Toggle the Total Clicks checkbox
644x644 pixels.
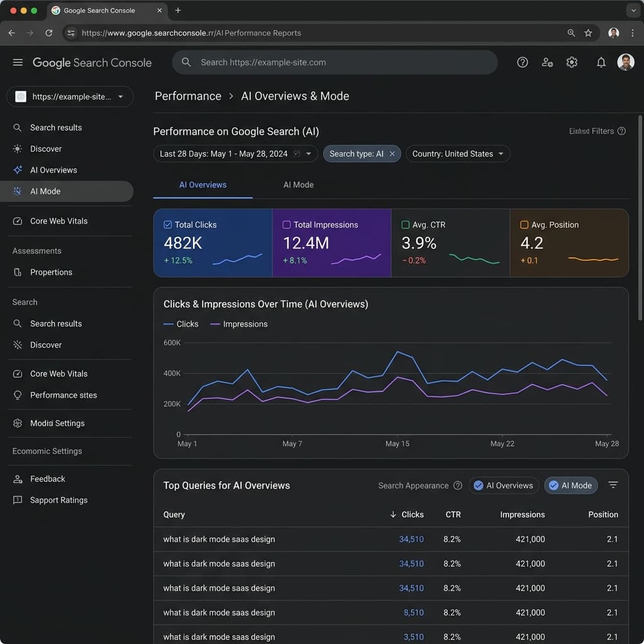[167, 225]
